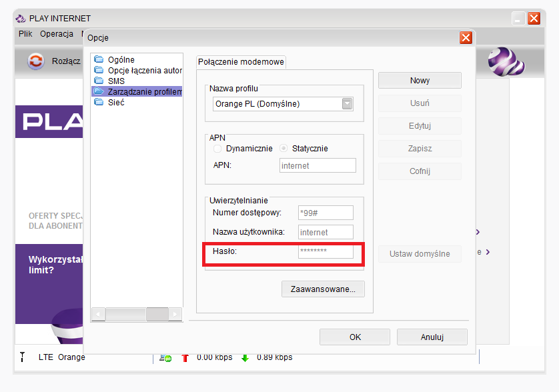Click the Cofnij button
The width and height of the screenshot is (559, 392).
(420, 171)
